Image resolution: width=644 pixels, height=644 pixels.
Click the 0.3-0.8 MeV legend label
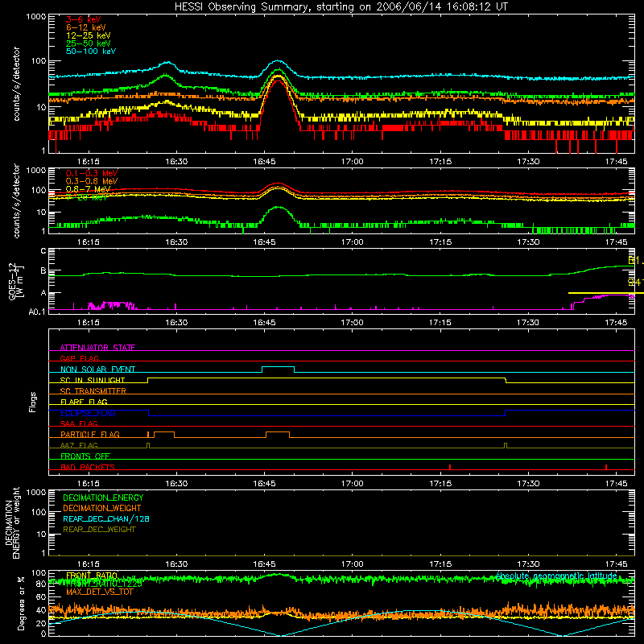click(x=92, y=181)
